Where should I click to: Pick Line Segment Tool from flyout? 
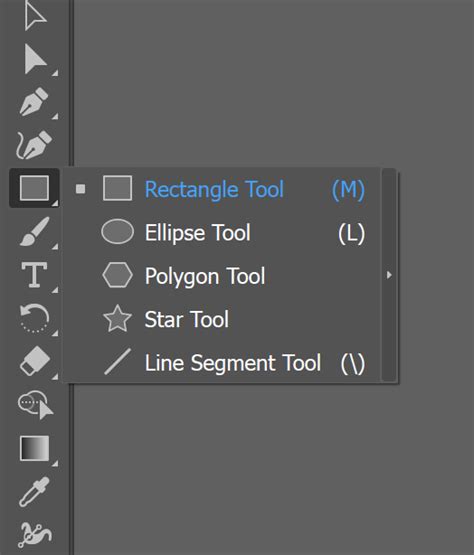(222, 363)
